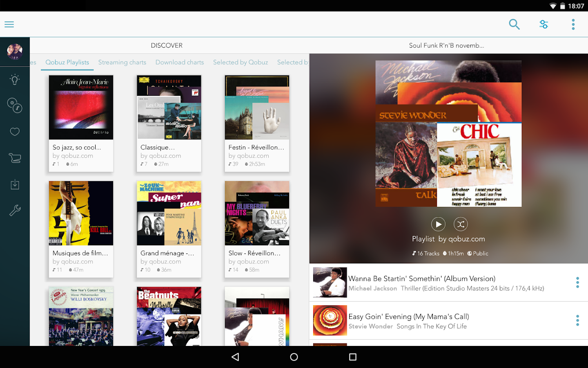Open the overflow menu with three dots
Image resolution: width=588 pixels, height=368 pixels.
click(573, 24)
